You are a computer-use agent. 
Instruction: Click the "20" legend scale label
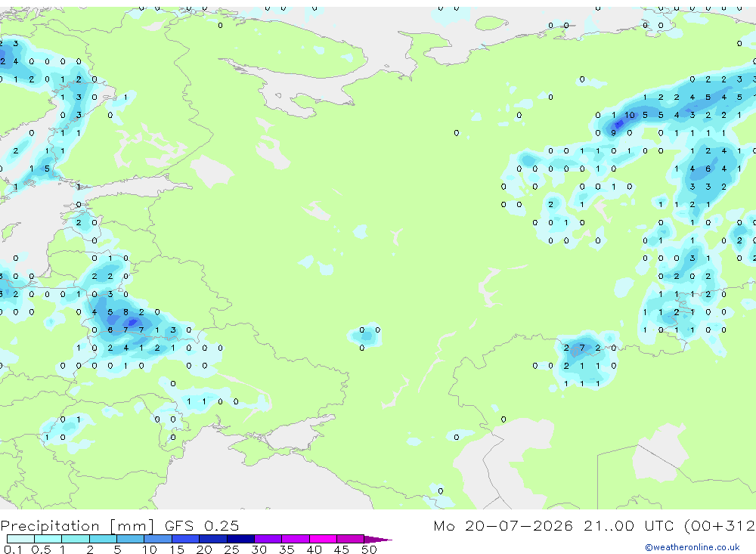[x=204, y=549]
